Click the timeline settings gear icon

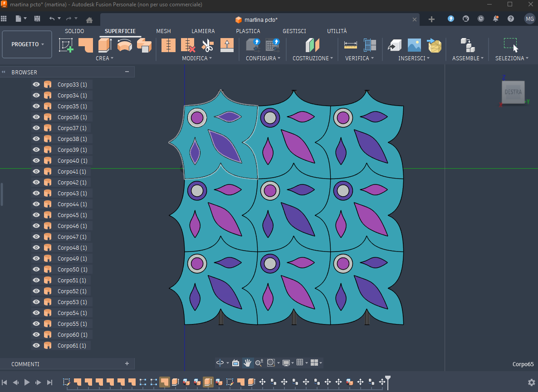(532, 382)
